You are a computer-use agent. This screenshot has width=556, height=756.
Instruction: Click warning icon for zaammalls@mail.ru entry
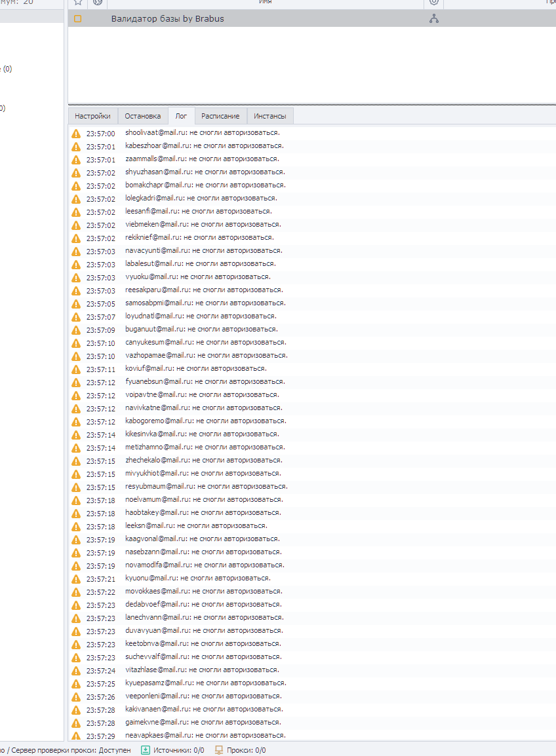click(76, 160)
